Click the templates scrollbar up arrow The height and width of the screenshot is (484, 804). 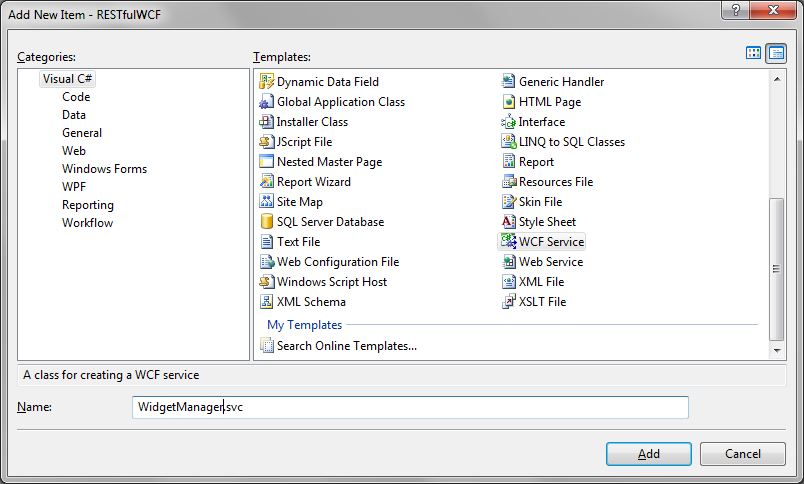tap(777, 79)
